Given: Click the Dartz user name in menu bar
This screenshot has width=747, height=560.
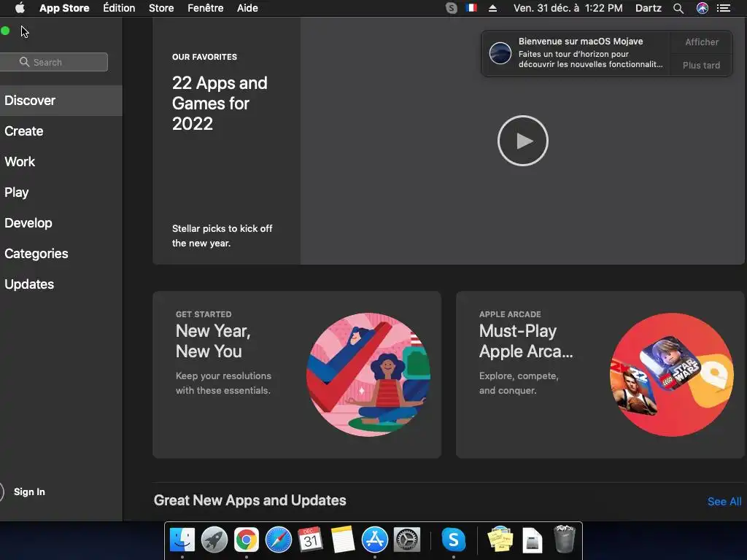Looking at the screenshot, I should [x=649, y=8].
